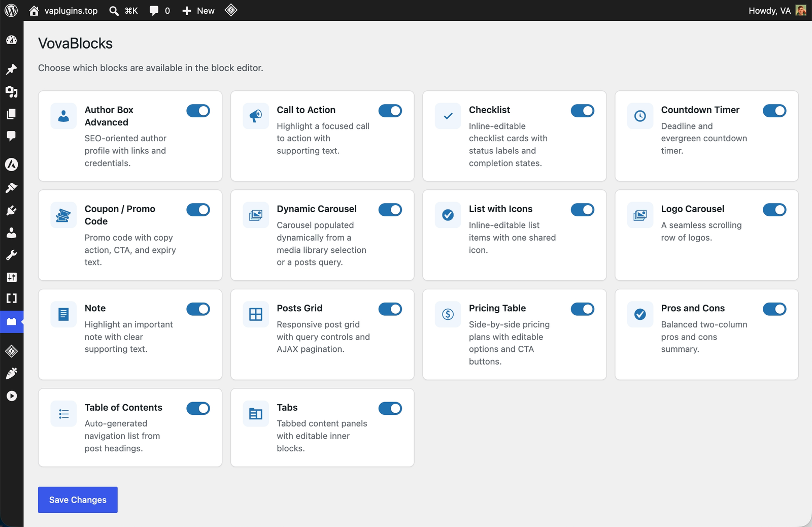Click the user avatar in the admin bar
This screenshot has width=812, height=527.
[801, 10]
